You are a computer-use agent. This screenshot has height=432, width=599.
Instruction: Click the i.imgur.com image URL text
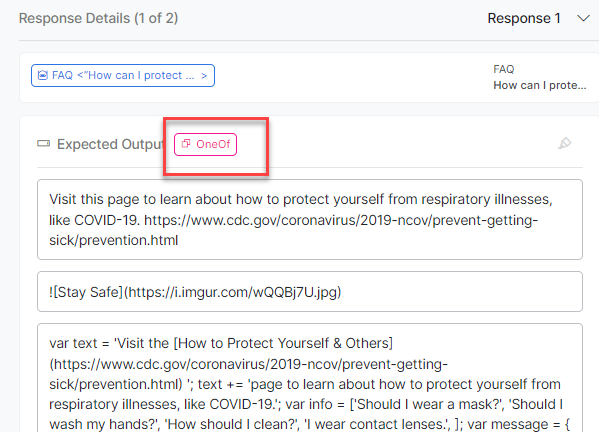[x=233, y=292]
